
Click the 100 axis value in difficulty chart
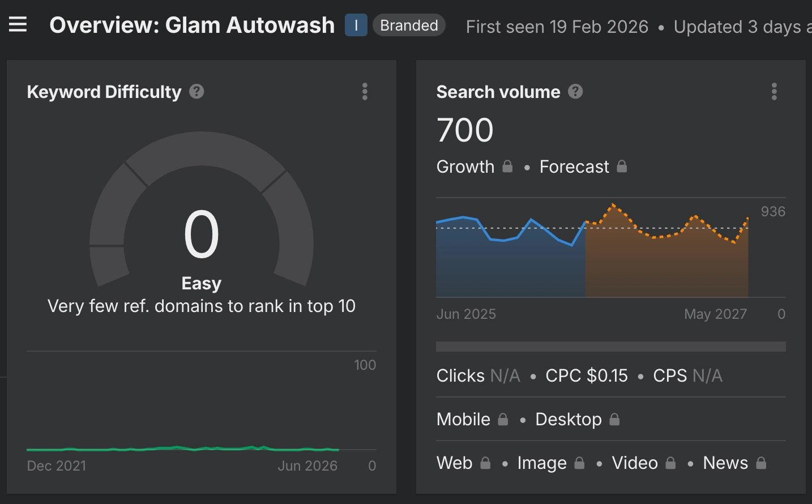click(x=365, y=365)
